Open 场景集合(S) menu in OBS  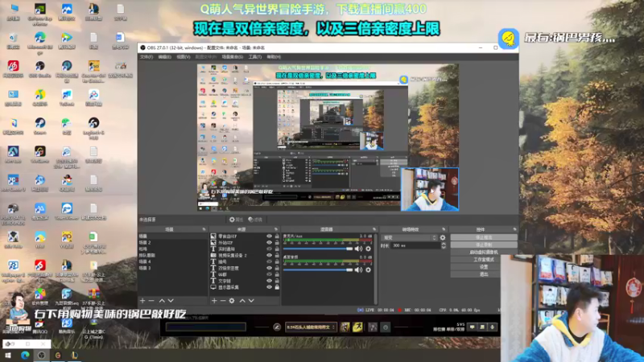pos(233,56)
